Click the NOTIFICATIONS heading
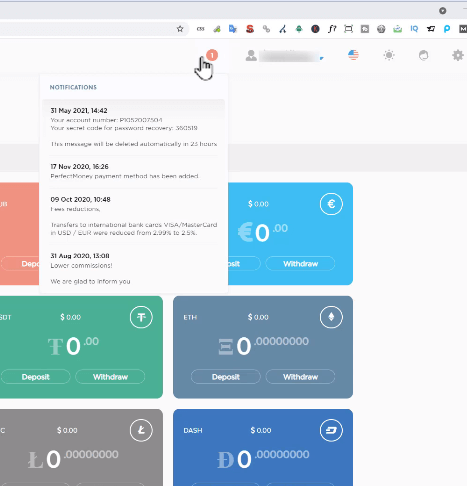The image size is (467, 486). pyautogui.click(x=73, y=87)
